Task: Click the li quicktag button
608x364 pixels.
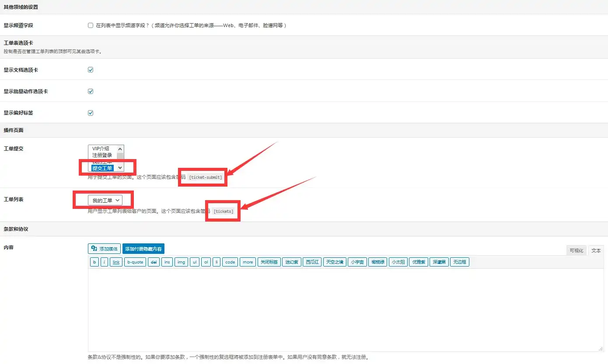Action: point(217,262)
